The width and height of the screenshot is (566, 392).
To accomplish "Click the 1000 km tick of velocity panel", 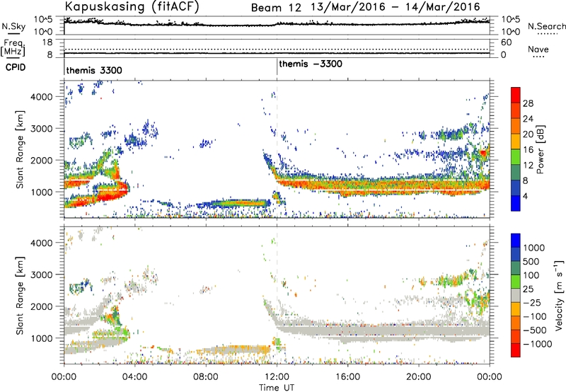I will coord(42,338).
